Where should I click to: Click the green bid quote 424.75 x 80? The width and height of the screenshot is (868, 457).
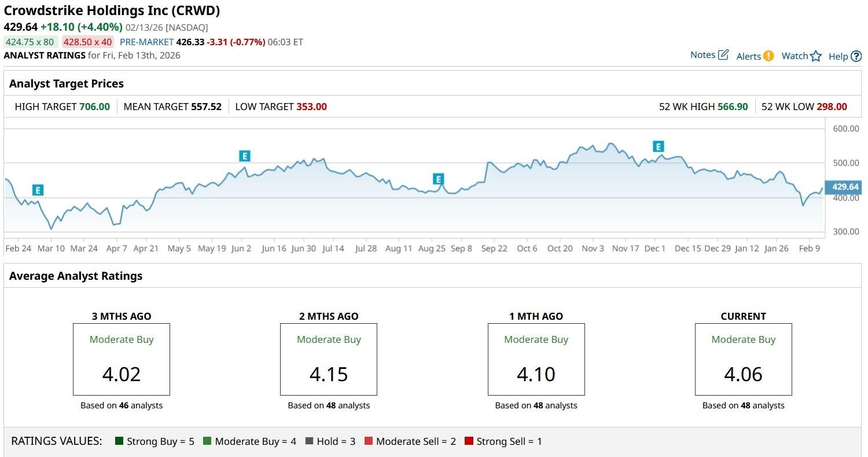pos(30,42)
